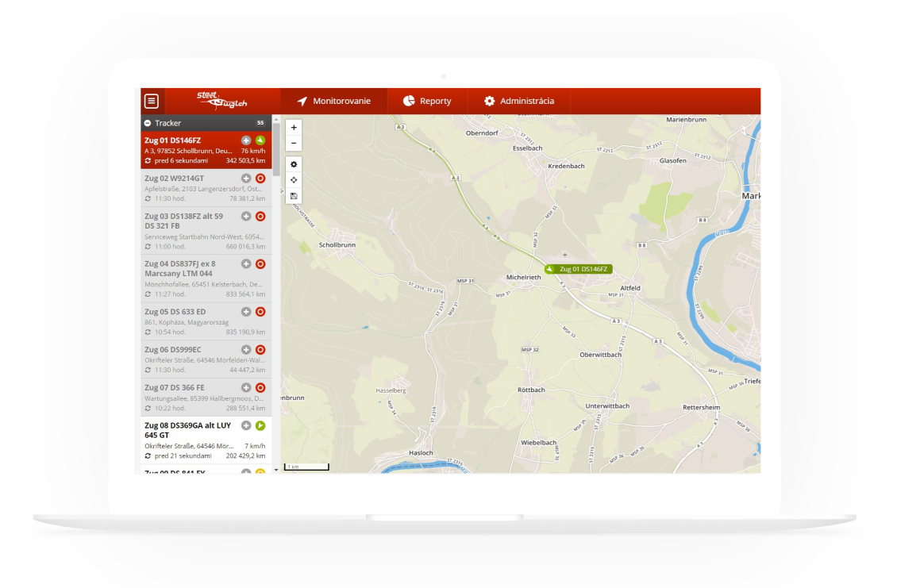Click the Tracker count badge 55
The height and width of the screenshot is (588, 897).
pos(260,123)
